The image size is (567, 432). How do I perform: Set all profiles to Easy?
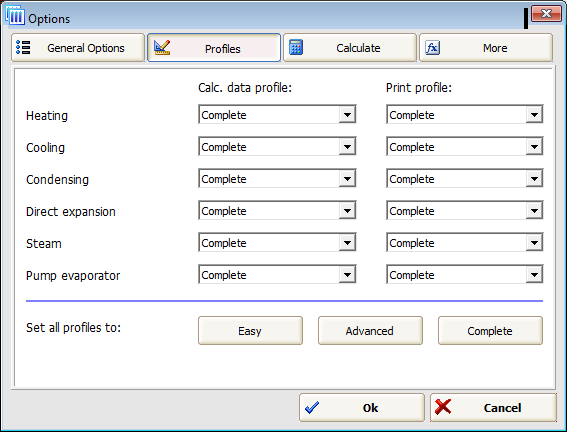(250, 330)
